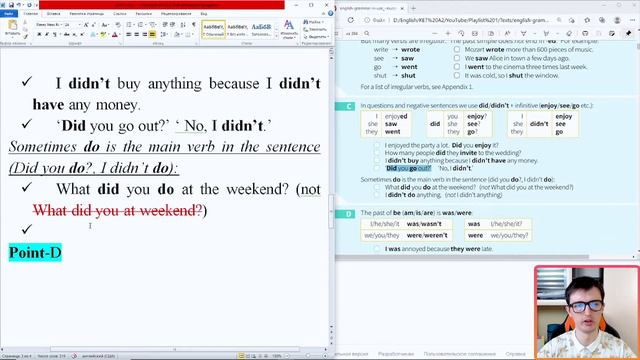Switch to the Рецензирование ribbon tab
This screenshot has height=360, width=640.
(176, 13)
